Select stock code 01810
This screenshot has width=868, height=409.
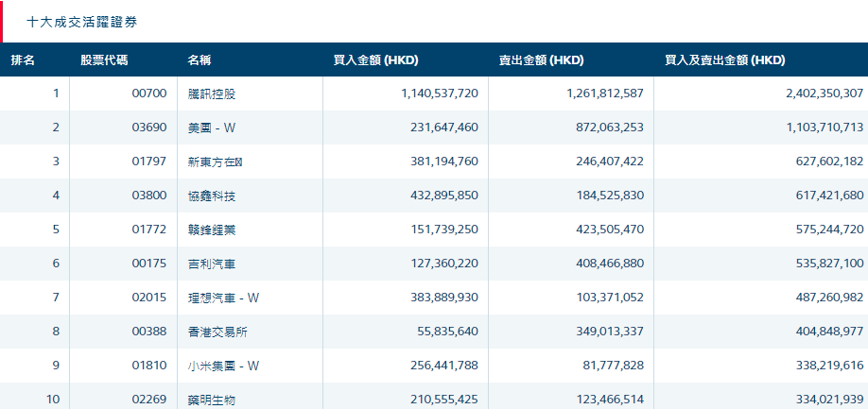tap(149, 366)
